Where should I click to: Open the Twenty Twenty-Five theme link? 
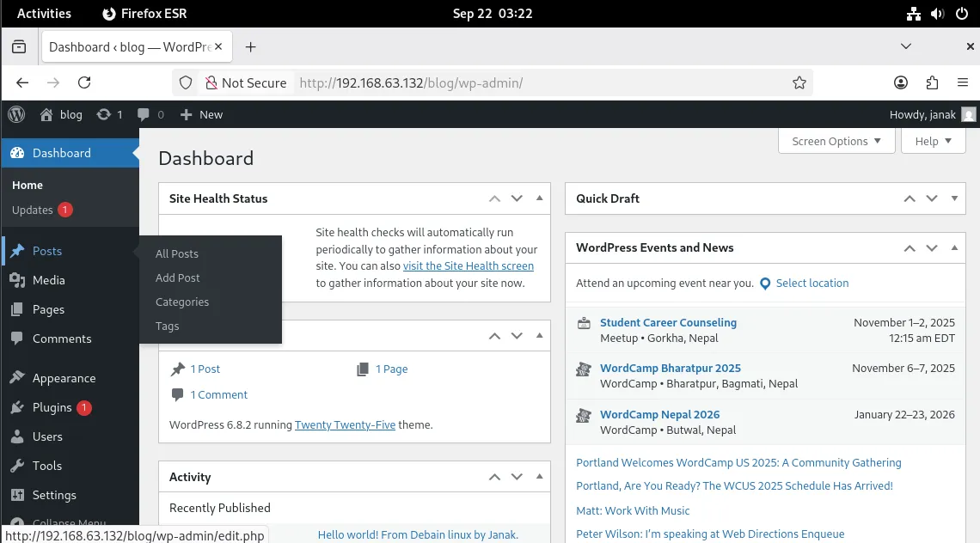point(345,424)
